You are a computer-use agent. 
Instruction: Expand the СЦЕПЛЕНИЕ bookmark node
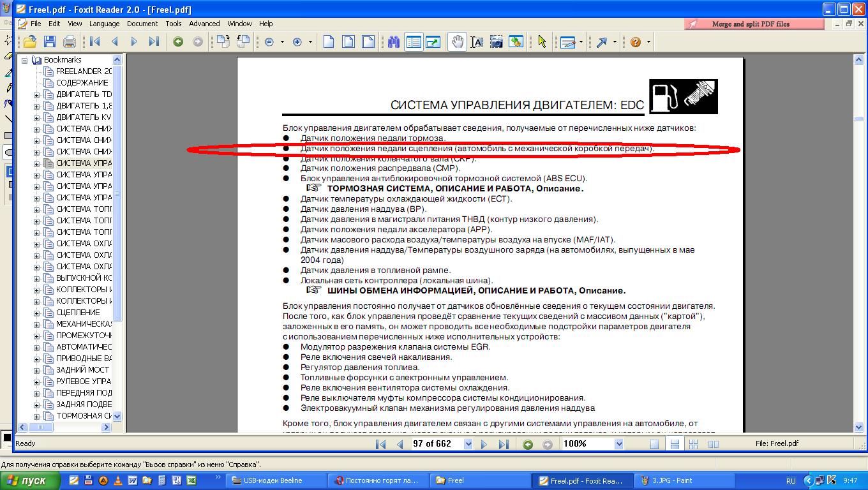pyautogui.click(x=36, y=313)
